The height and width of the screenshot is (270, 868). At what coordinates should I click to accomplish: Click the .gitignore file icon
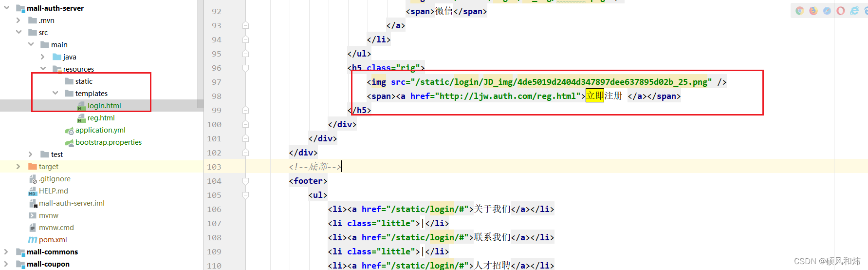33,179
